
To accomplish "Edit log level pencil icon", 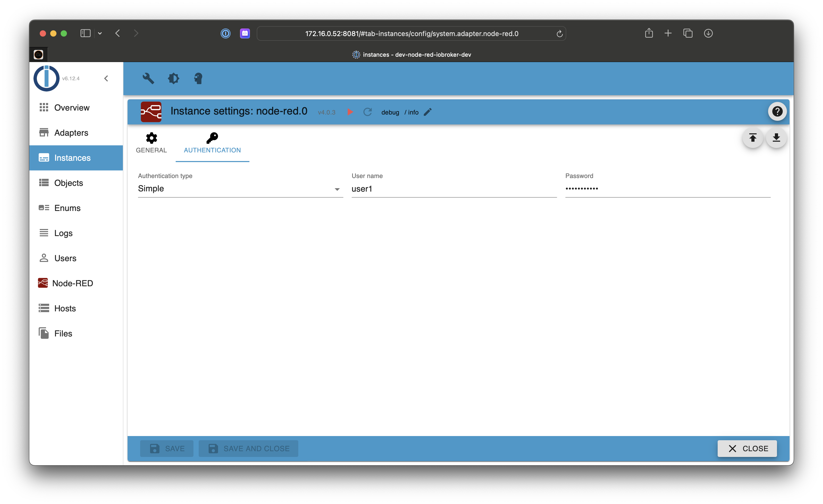I will [x=427, y=112].
